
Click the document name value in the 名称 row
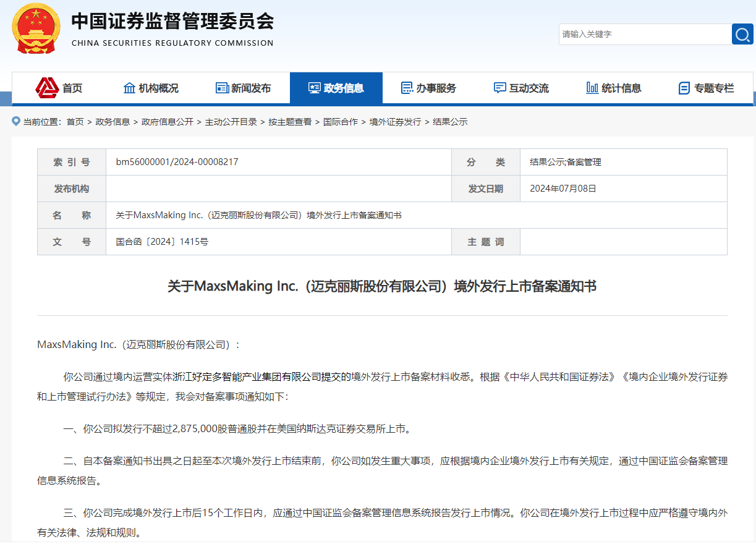tap(259, 215)
